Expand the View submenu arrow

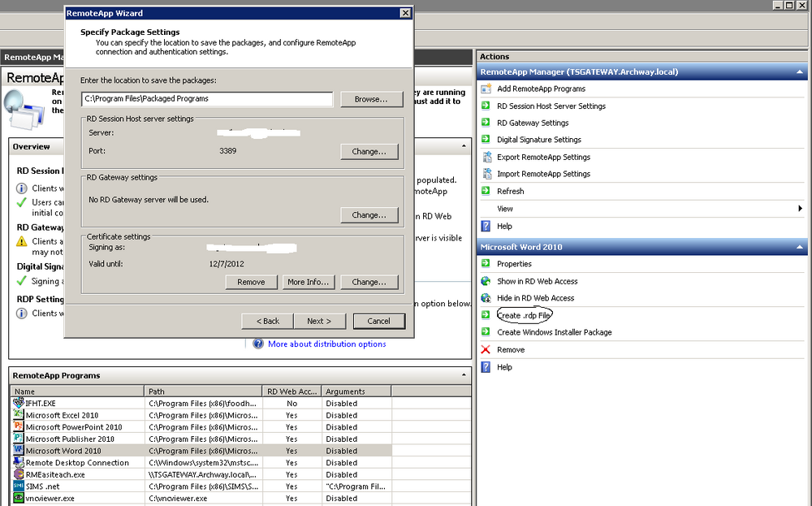[800, 208]
